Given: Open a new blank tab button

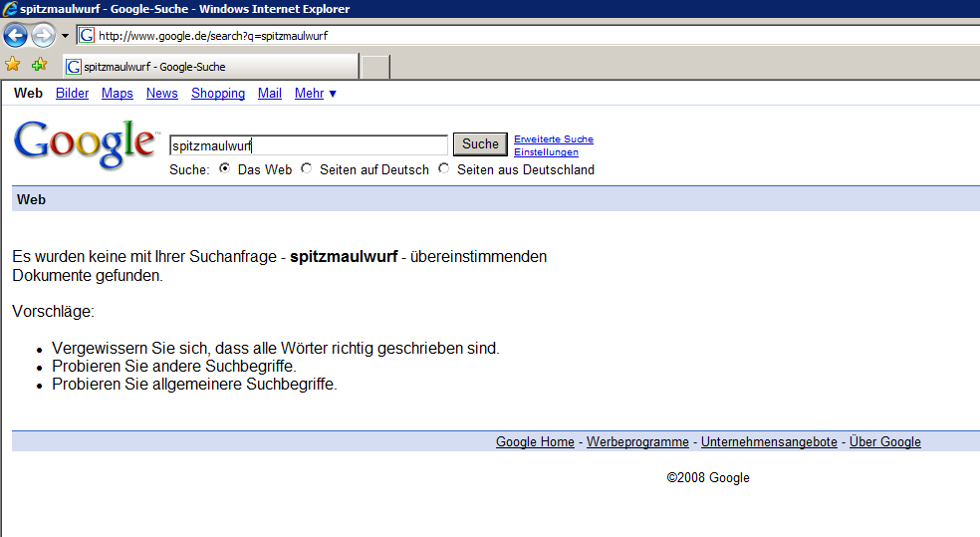Looking at the screenshot, I should [375, 67].
